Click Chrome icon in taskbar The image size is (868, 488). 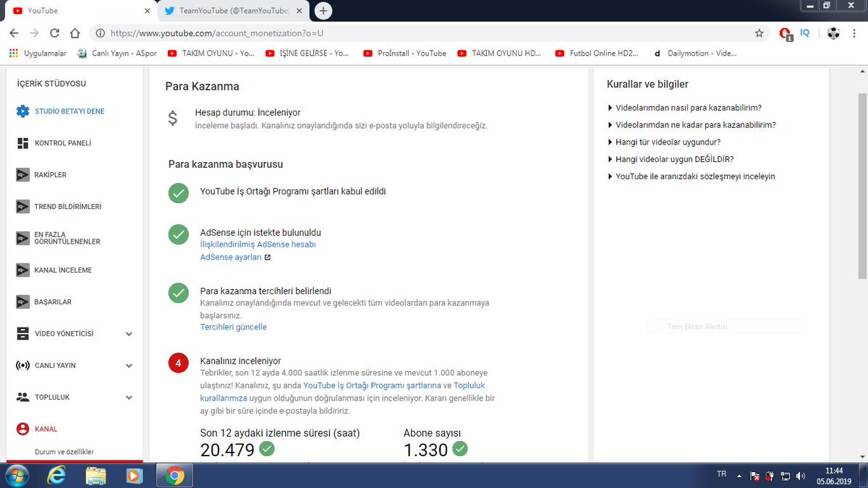coord(173,476)
